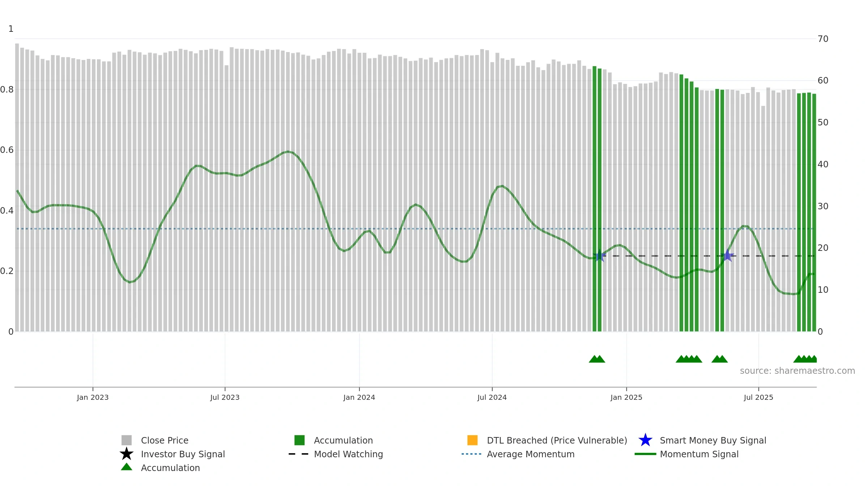
Task: Toggle the Average Momentum legend label
Action: click(531, 454)
